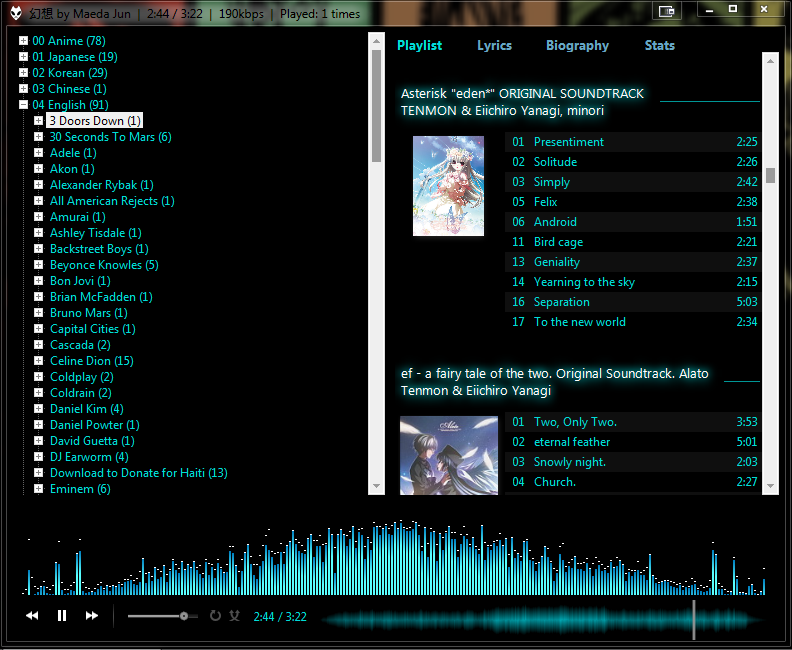
Task: Expand the 00 Anime folder
Action: coord(23,40)
